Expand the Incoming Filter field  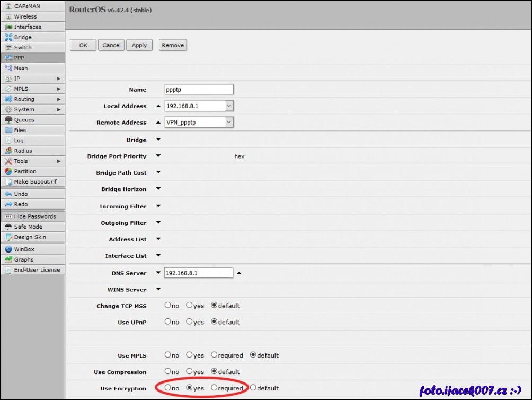click(x=158, y=206)
